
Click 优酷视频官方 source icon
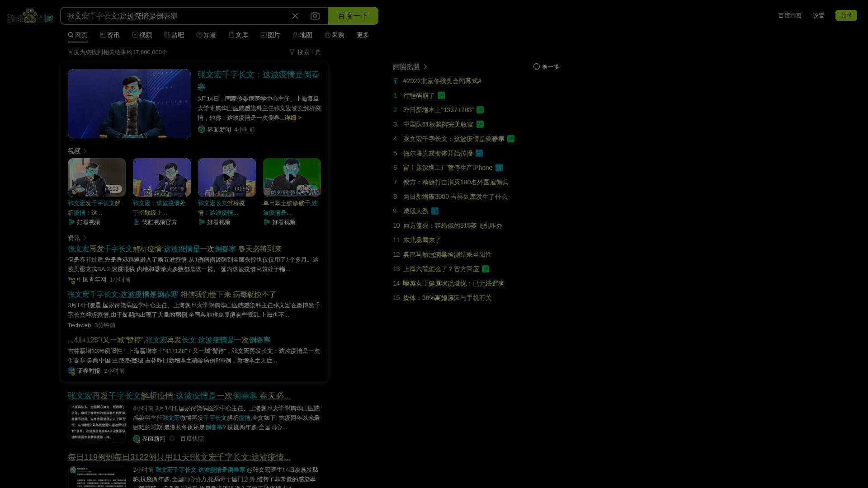click(x=137, y=222)
